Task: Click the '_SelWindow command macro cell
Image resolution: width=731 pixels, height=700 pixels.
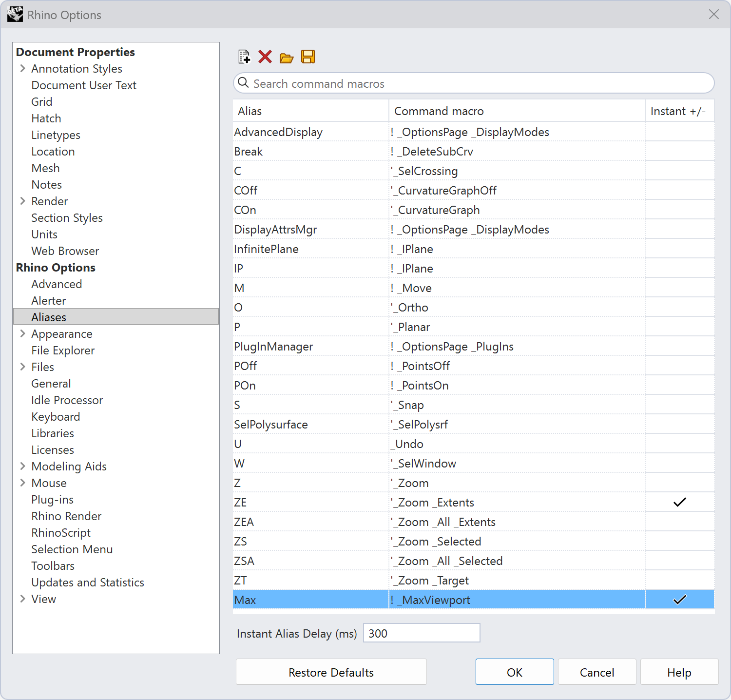Action: tap(517, 463)
